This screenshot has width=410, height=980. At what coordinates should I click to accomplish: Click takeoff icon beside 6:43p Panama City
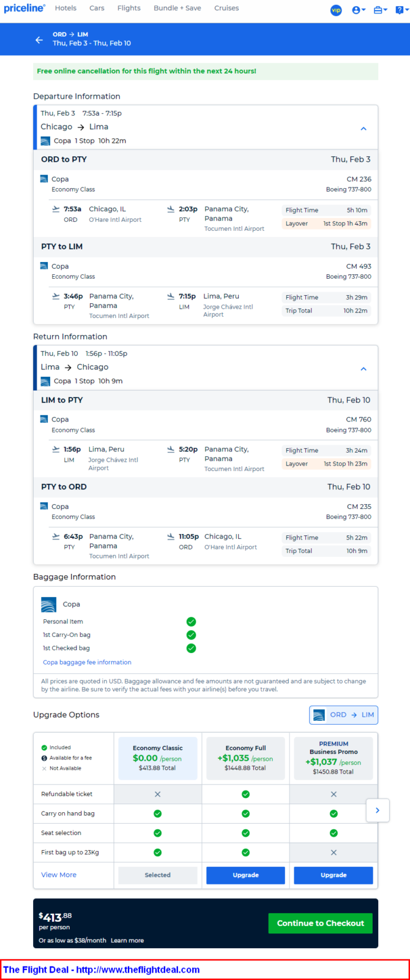click(x=56, y=536)
